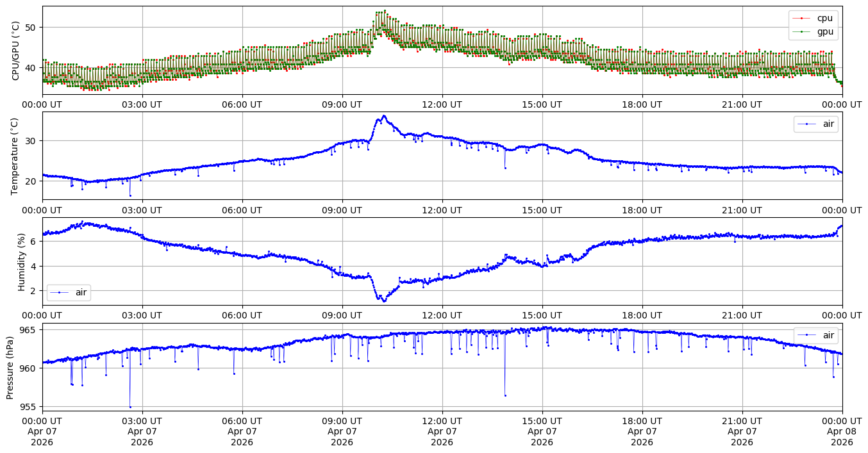Viewport: 868px width, 453px height.
Task: Click the humidity minimum point near 10:00 UT
Action: (384, 301)
